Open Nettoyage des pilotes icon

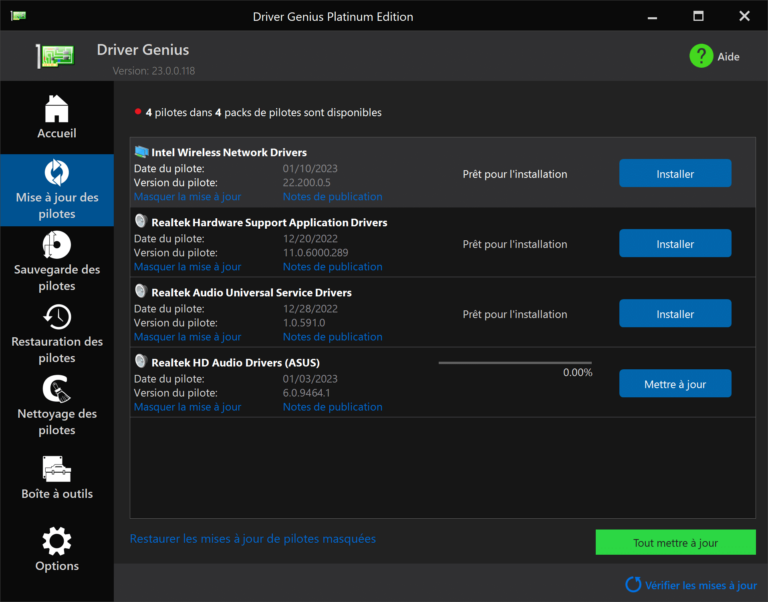[57, 388]
